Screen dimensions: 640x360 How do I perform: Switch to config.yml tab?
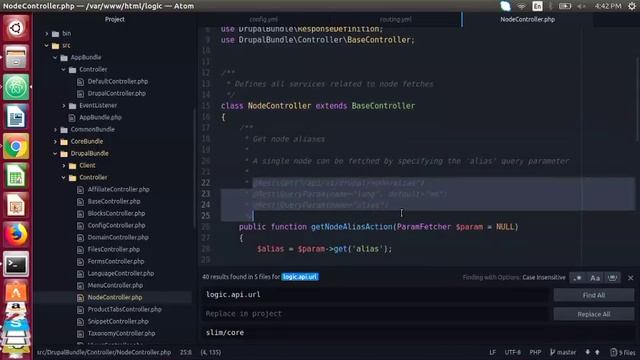coord(264,19)
